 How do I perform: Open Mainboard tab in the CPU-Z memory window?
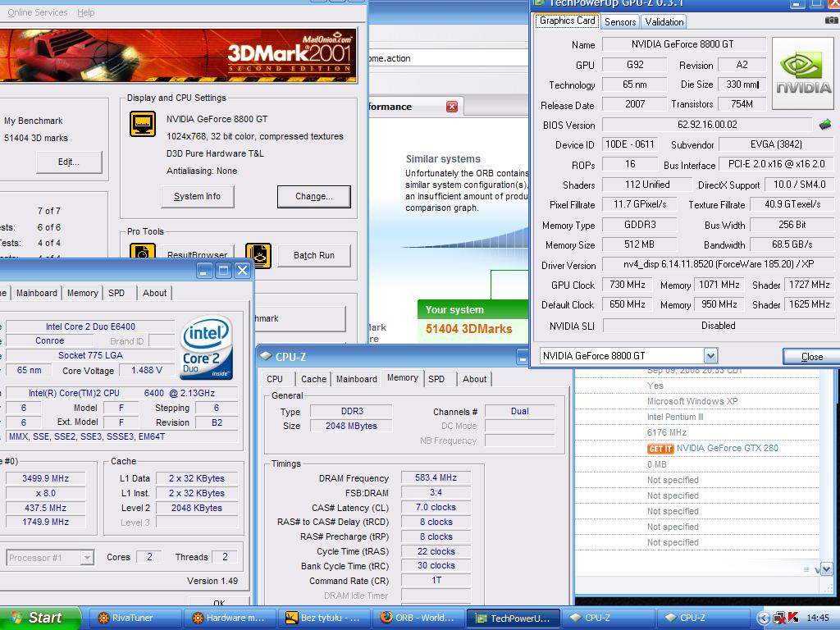click(x=357, y=379)
